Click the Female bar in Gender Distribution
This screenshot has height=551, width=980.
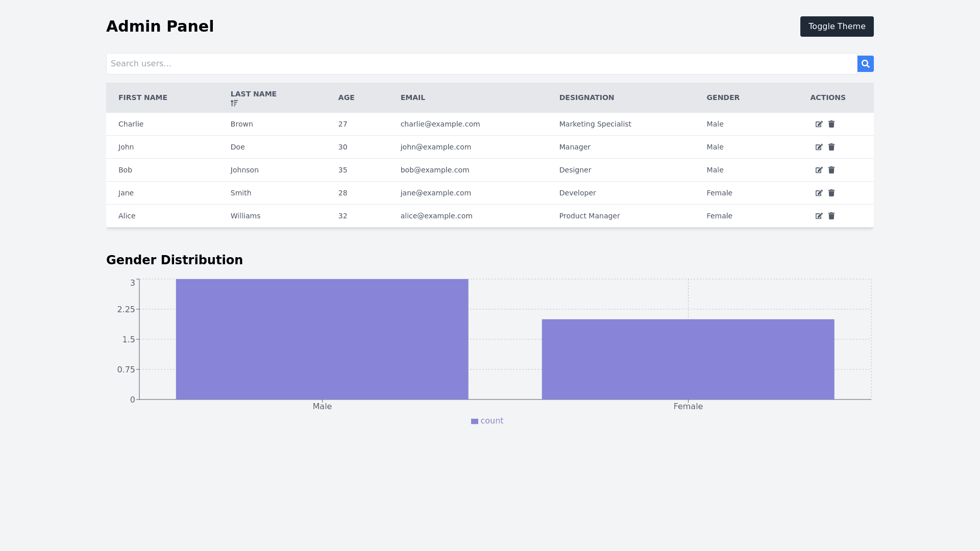click(x=688, y=359)
